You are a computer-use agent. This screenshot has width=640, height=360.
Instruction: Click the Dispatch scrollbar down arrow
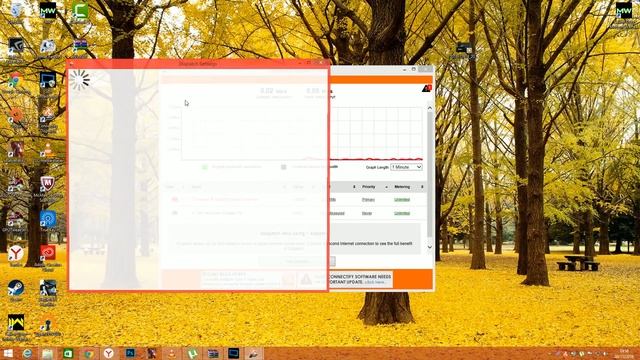click(430, 247)
